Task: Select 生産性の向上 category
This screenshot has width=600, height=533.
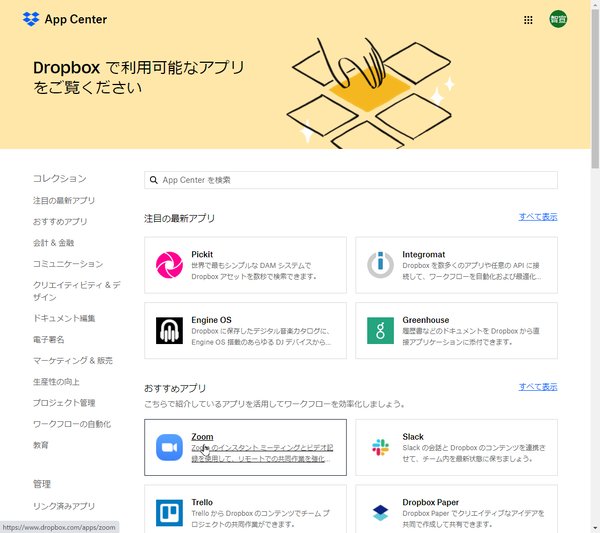Action: coord(56,381)
